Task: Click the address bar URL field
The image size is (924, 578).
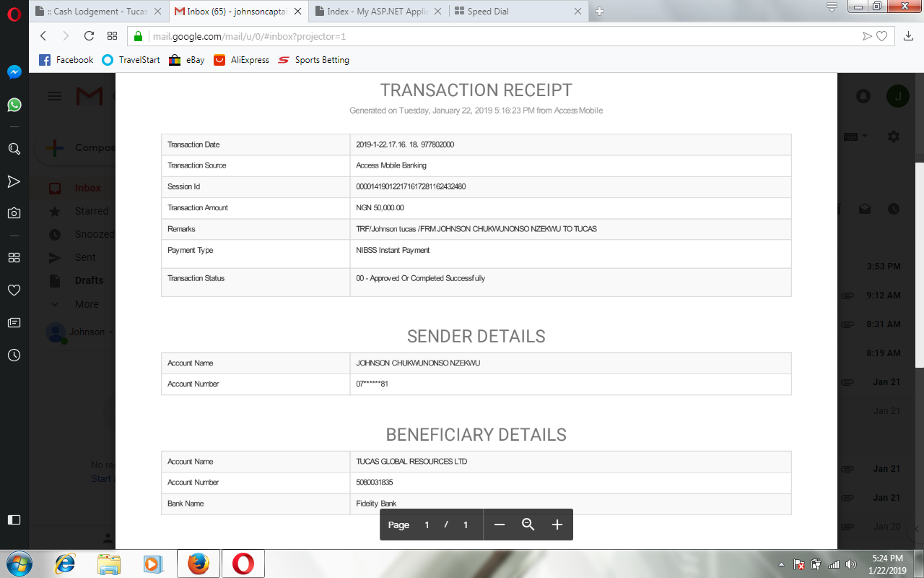Action: pyautogui.click(x=498, y=36)
